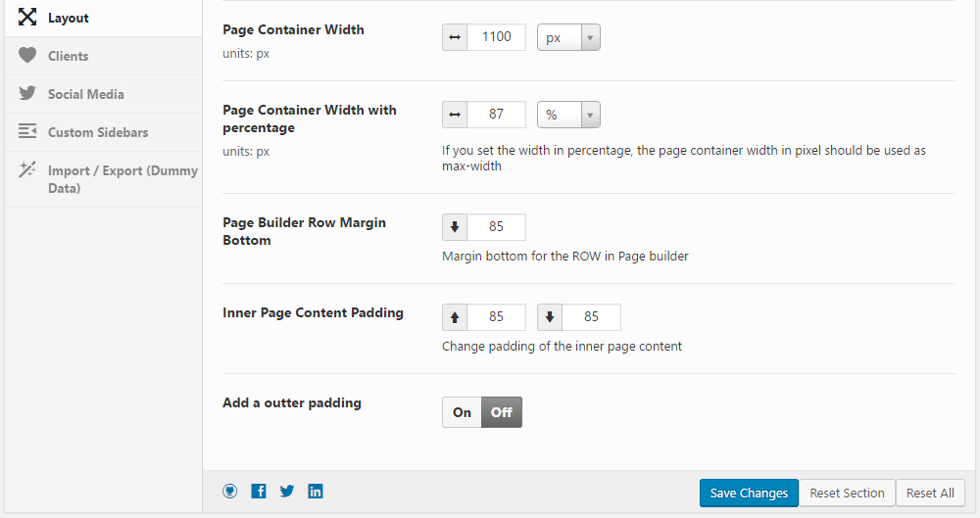Expand the % unit dropdown

coord(568,115)
